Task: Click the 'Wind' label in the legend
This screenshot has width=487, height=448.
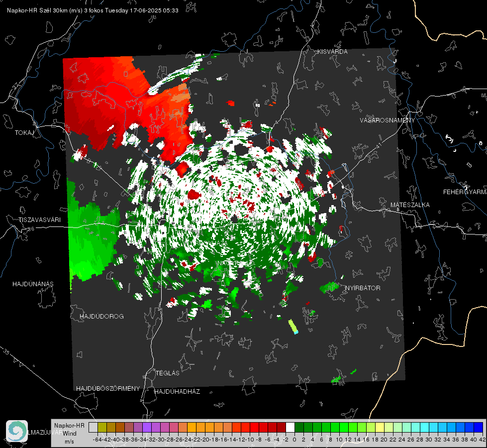Action: click(70, 433)
